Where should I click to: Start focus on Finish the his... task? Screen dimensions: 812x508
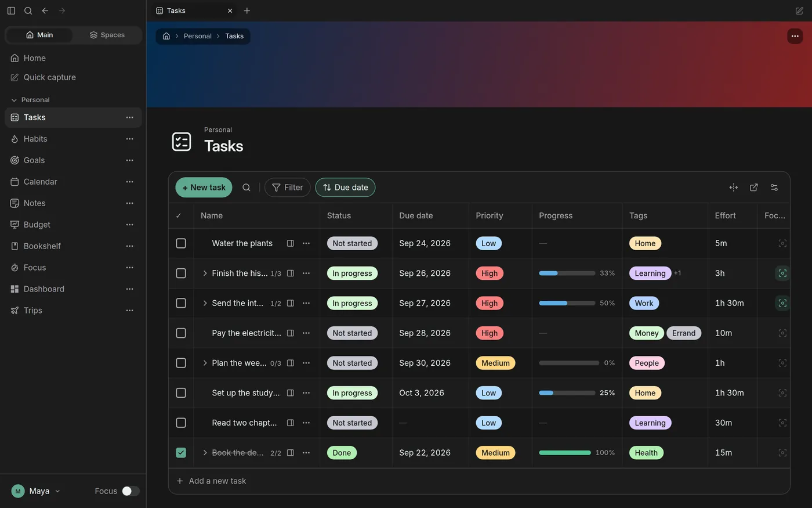pyautogui.click(x=782, y=273)
